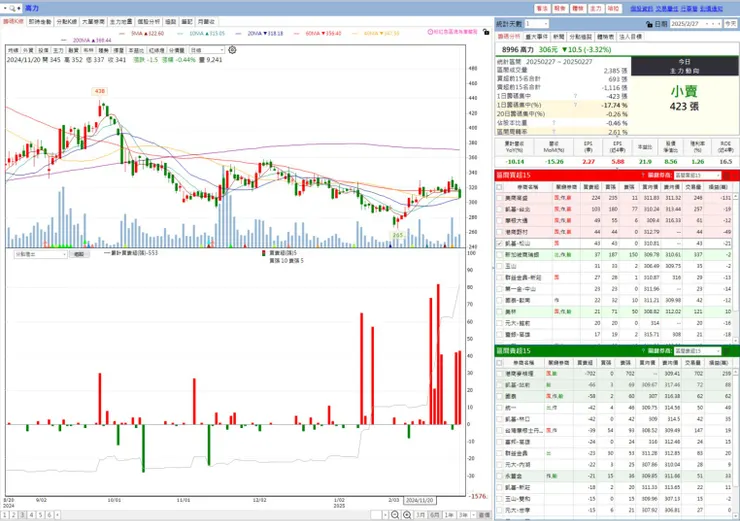Set chart range to 1年
The height and width of the screenshot is (521, 740).
(449, 515)
